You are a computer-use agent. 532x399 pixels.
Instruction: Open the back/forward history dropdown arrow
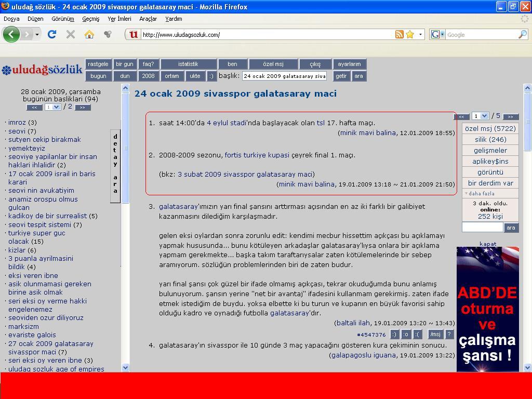pos(37,35)
